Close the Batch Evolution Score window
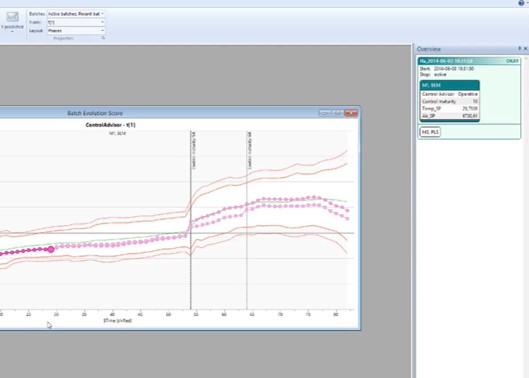Image resolution: width=529 pixels, height=378 pixels. click(x=351, y=113)
